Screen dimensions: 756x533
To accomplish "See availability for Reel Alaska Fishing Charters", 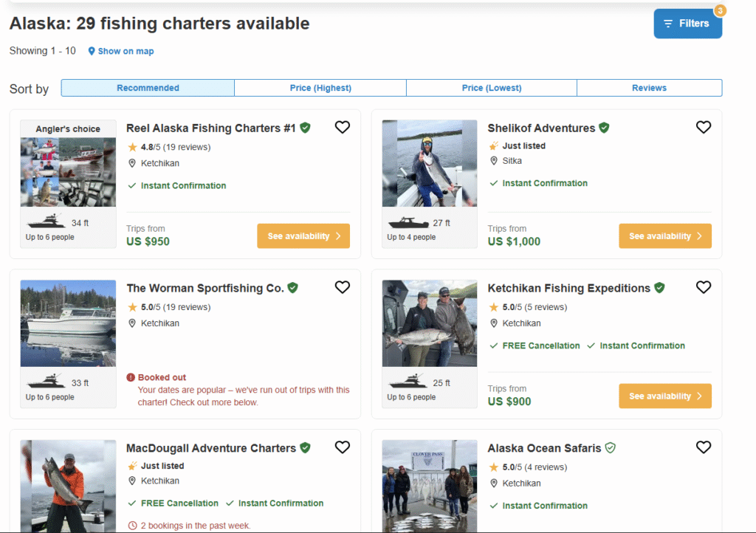I will pos(303,236).
